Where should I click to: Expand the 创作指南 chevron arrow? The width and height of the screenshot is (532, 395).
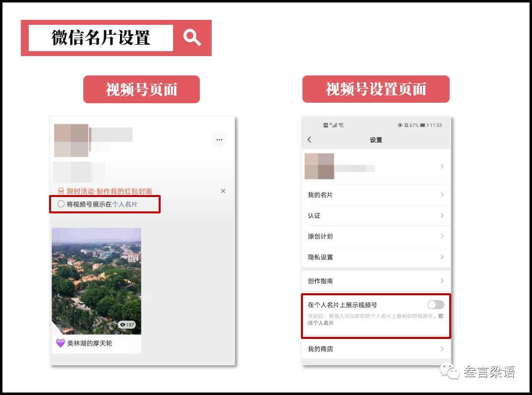tap(442, 281)
